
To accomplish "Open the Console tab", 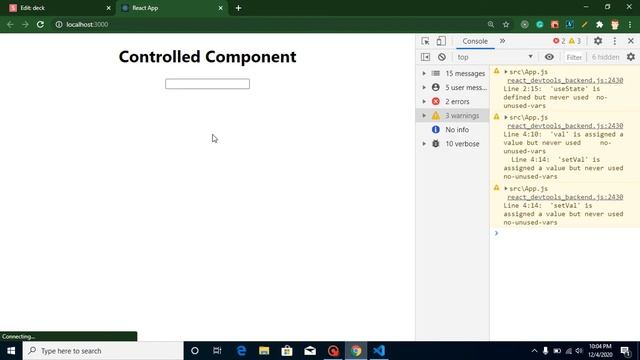I will pyautogui.click(x=475, y=41).
